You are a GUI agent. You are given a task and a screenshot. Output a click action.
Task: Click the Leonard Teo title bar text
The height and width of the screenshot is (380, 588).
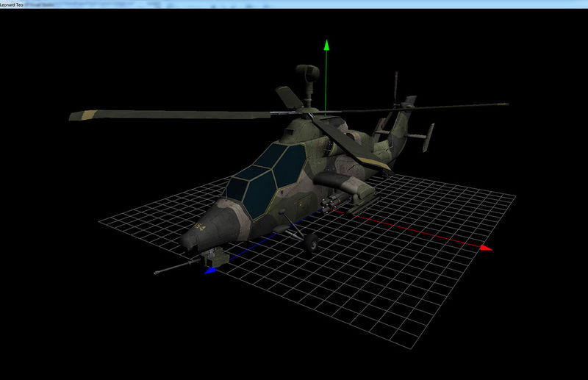coord(15,4)
